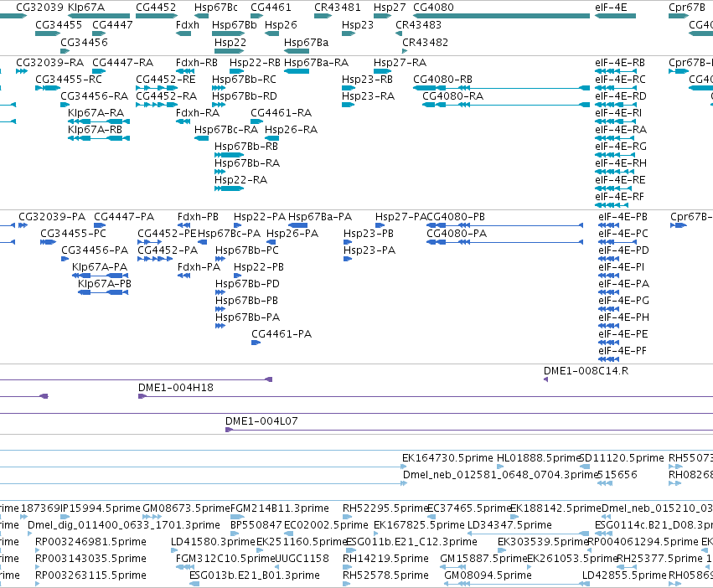The height and width of the screenshot is (588, 713).
Task: Select transcript label Hsp67Bb-RC
Action: click(x=244, y=79)
